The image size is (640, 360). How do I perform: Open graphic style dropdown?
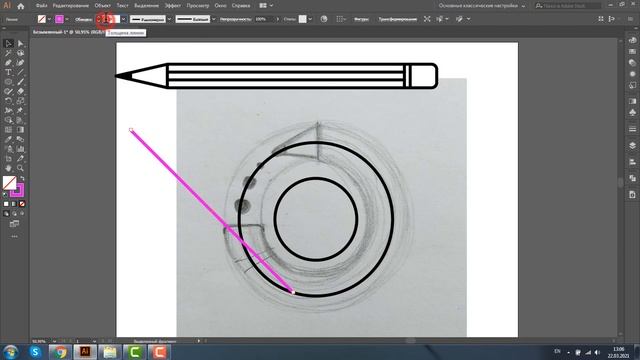(x=310, y=19)
